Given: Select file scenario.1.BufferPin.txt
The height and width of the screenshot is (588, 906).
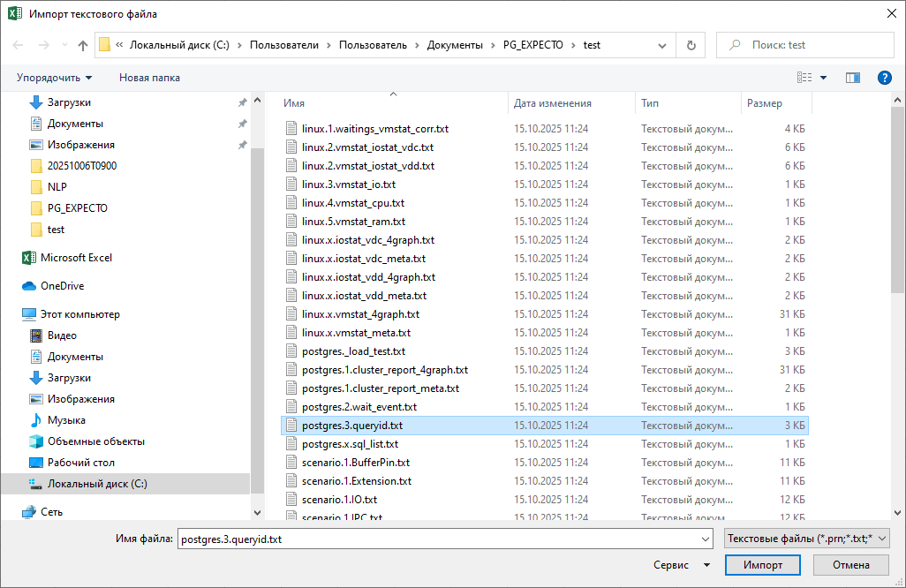Looking at the screenshot, I should pos(356,462).
